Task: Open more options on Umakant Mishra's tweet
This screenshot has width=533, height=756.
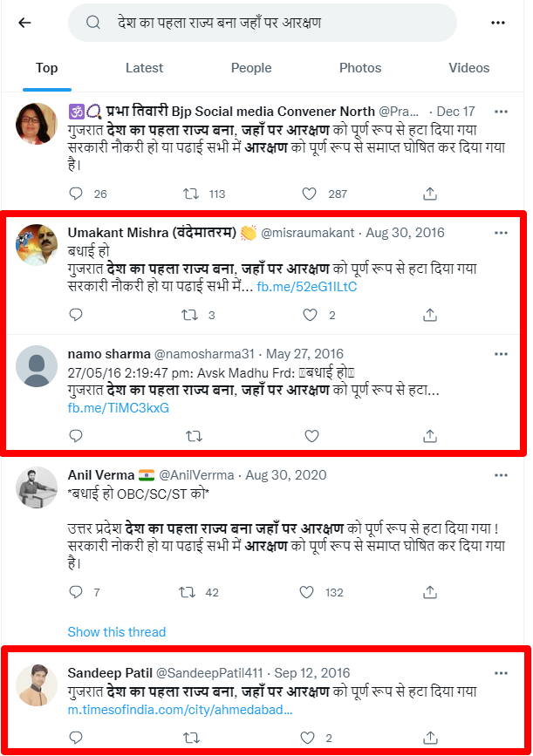Action: pyautogui.click(x=501, y=233)
